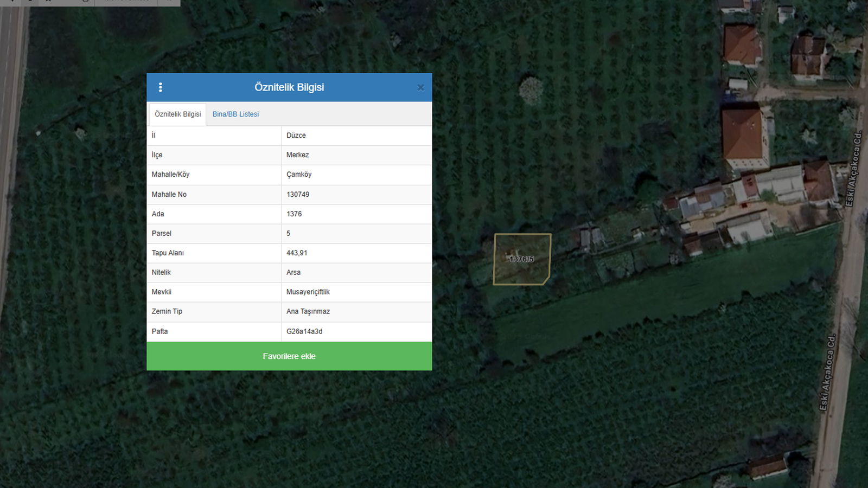Screen dimensions: 868x488
Task: Click the Parsel row label
Action: point(162,234)
